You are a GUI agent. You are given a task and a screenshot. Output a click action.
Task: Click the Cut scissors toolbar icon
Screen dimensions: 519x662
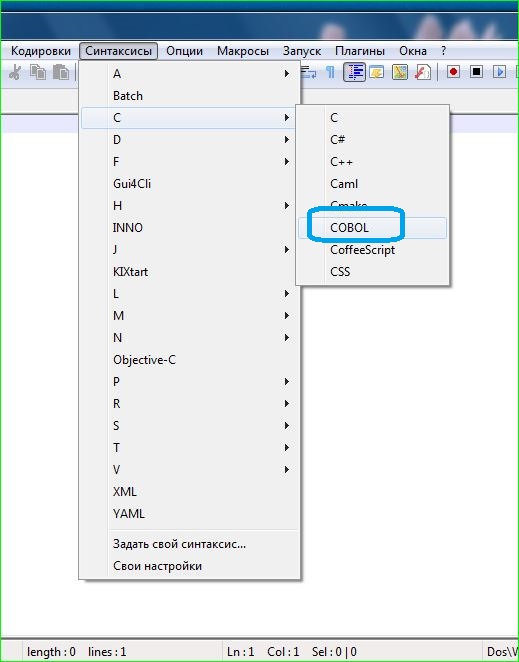click(15, 73)
